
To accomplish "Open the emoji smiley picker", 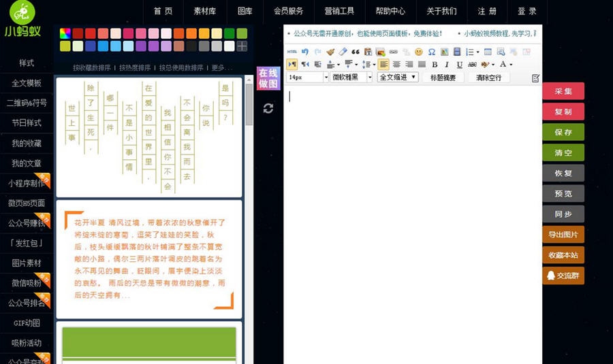I will tap(419, 52).
